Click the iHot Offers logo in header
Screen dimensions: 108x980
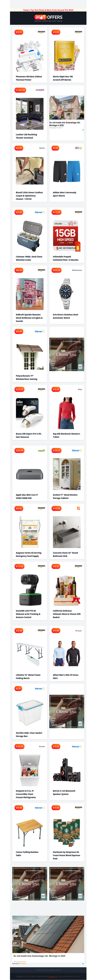coord(48,18)
